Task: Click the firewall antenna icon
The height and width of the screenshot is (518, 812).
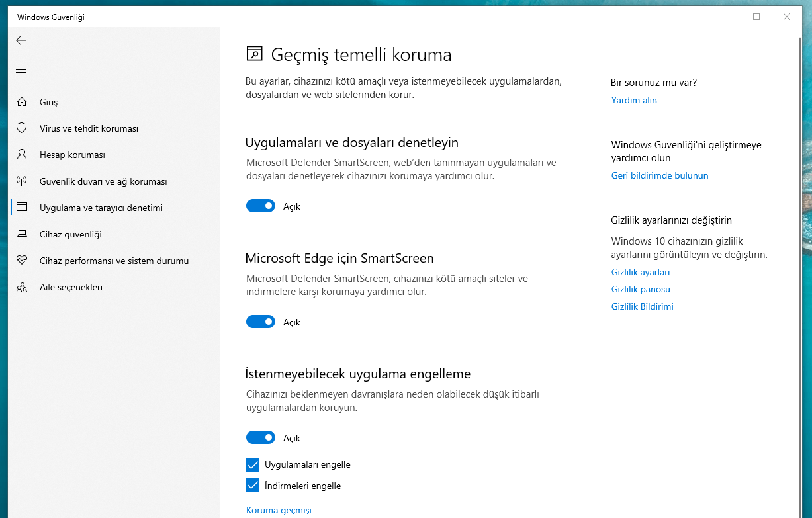Action: [22, 181]
